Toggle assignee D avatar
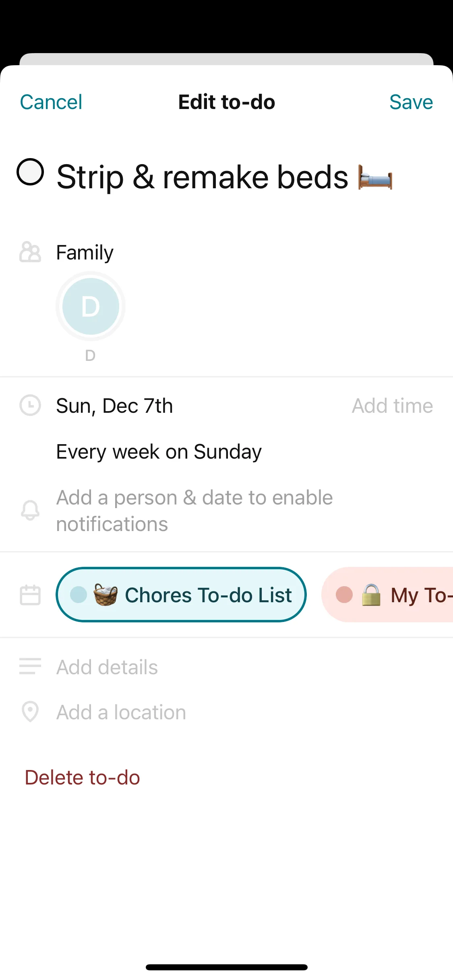This screenshot has height=980, width=453. [91, 307]
